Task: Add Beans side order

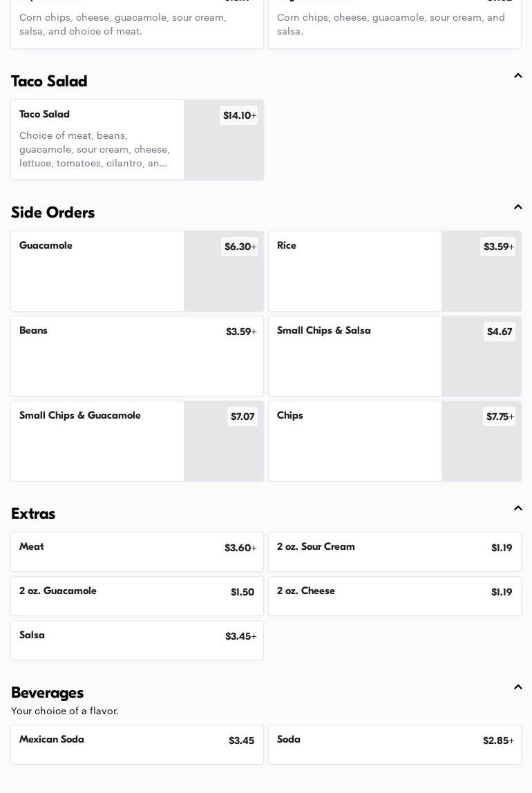Action: pos(137,356)
